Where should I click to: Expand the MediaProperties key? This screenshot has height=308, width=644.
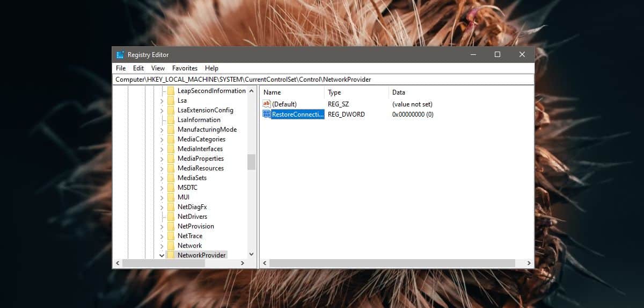click(162, 159)
